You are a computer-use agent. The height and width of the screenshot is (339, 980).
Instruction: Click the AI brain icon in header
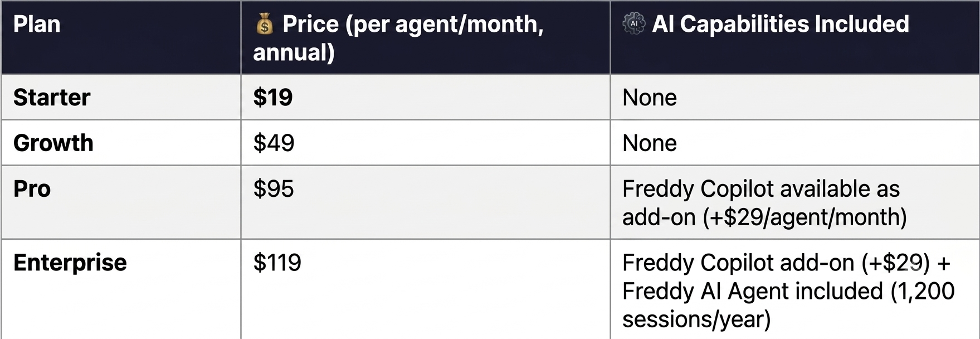[633, 24]
